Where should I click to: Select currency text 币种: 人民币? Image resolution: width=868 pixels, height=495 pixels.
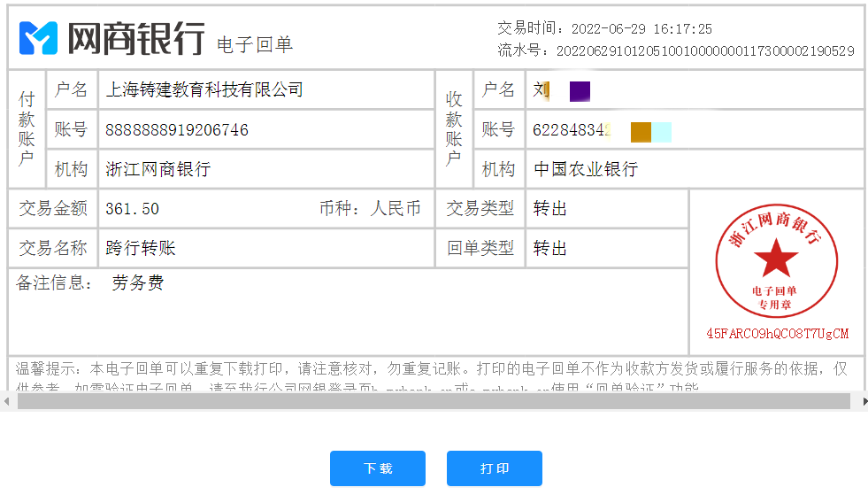click(x=370, y=208)
